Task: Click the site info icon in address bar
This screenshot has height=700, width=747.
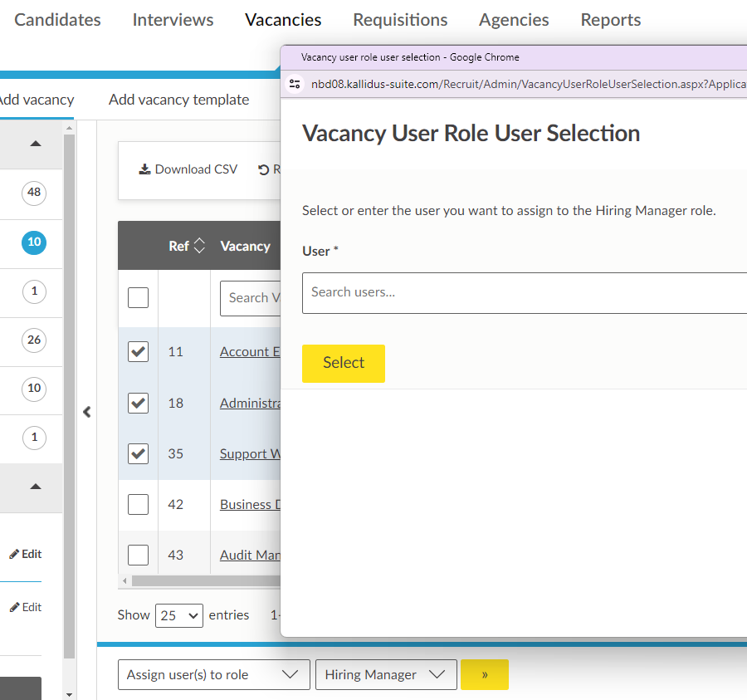Action: [295, 84]
